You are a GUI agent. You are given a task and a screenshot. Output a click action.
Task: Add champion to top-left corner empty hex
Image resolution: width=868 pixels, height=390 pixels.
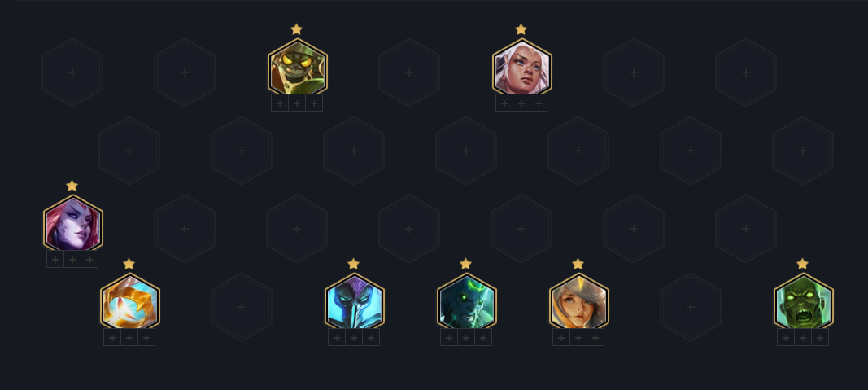(x=72, y=72)
